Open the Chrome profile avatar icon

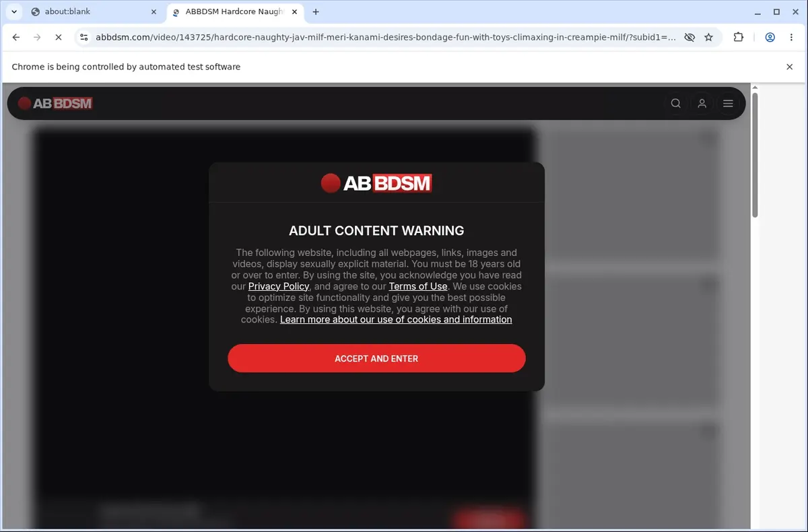(770, 38)
